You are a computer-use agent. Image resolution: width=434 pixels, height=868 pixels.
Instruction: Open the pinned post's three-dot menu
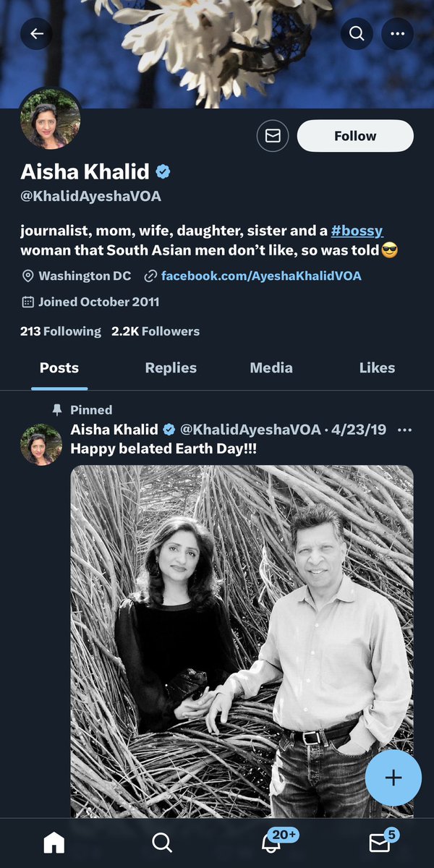tap(405, 430)
